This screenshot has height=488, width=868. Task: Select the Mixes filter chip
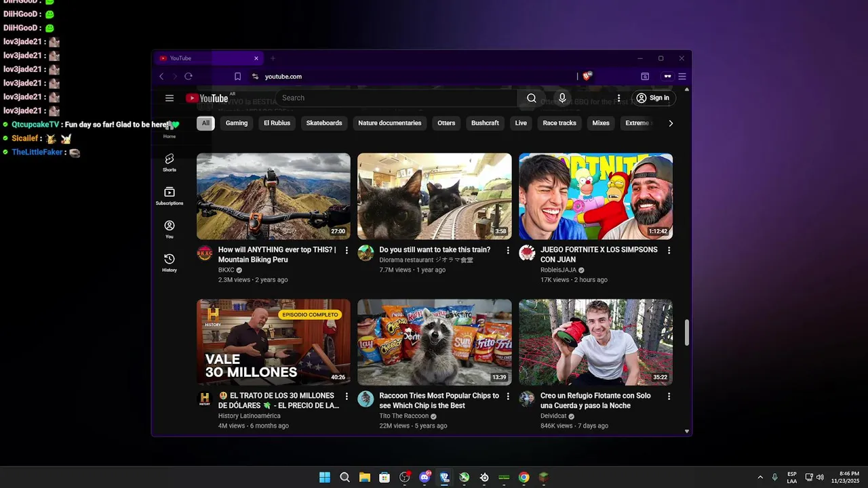point(601,123)
